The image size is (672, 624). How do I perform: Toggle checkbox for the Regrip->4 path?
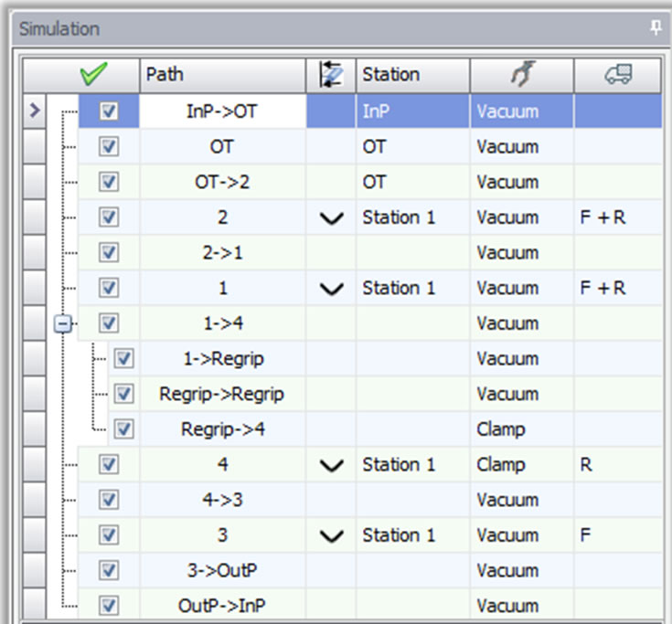(124, 428)
